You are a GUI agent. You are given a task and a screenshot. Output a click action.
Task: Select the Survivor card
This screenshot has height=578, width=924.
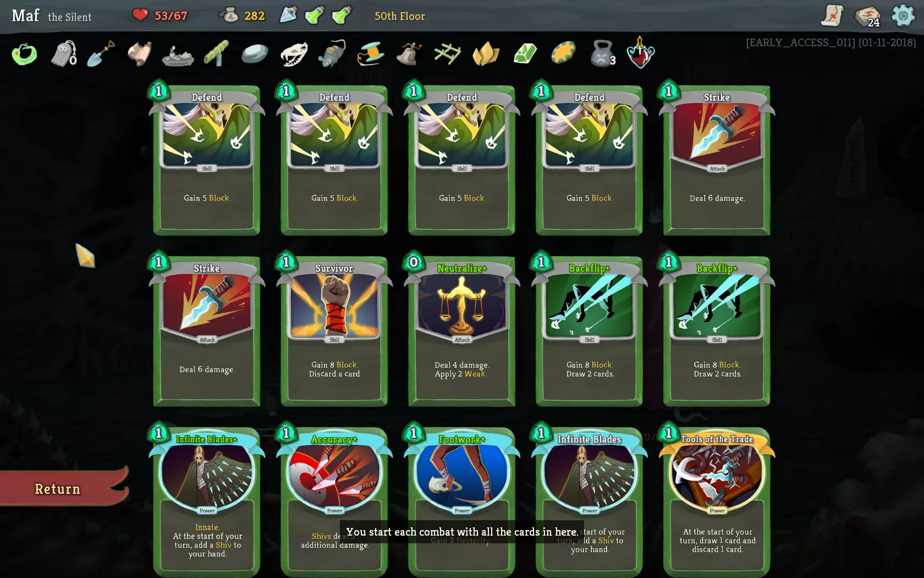334,331
